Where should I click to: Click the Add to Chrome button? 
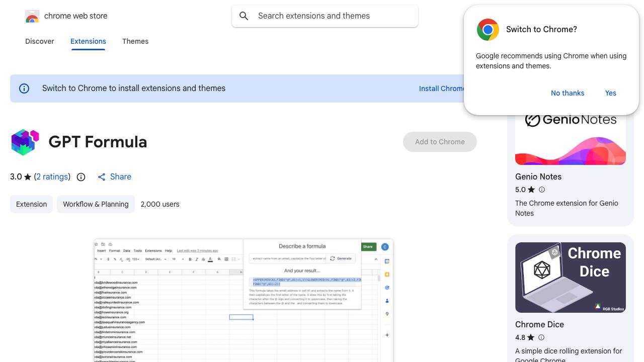440,142
